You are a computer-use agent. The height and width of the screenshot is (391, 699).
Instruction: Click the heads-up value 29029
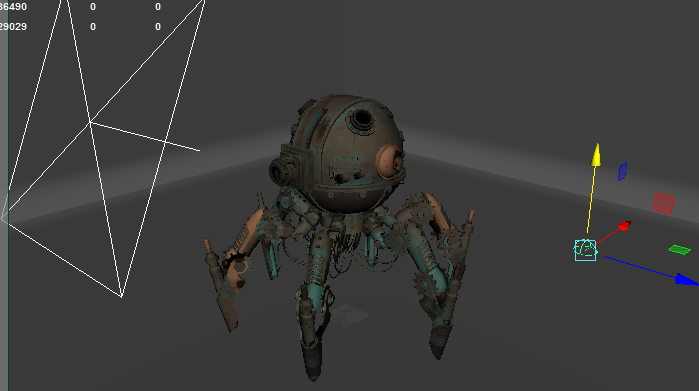coord(13,27)
